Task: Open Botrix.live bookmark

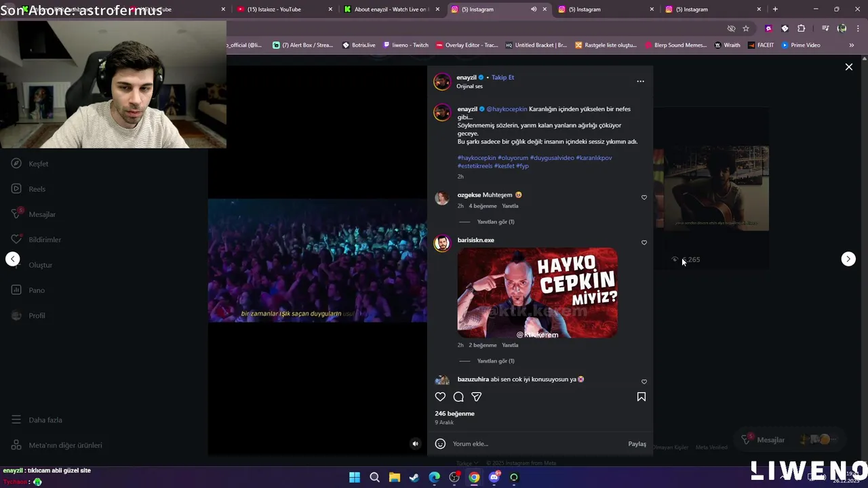Action: coord(359,45)
